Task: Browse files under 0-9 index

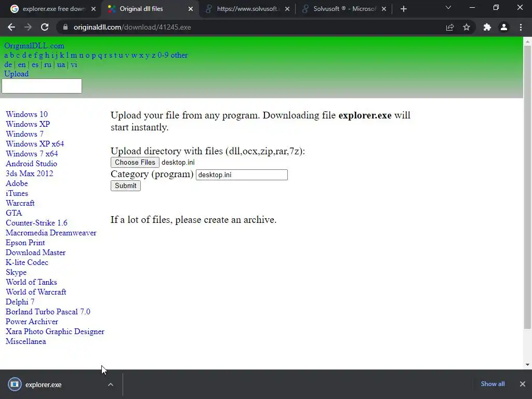Action: click(163, 55)
